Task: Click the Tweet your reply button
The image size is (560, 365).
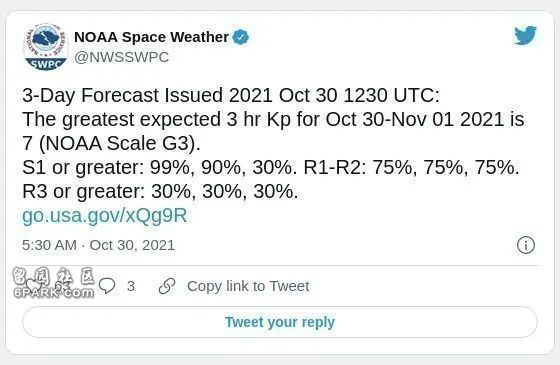Action: tap(280, 322)
